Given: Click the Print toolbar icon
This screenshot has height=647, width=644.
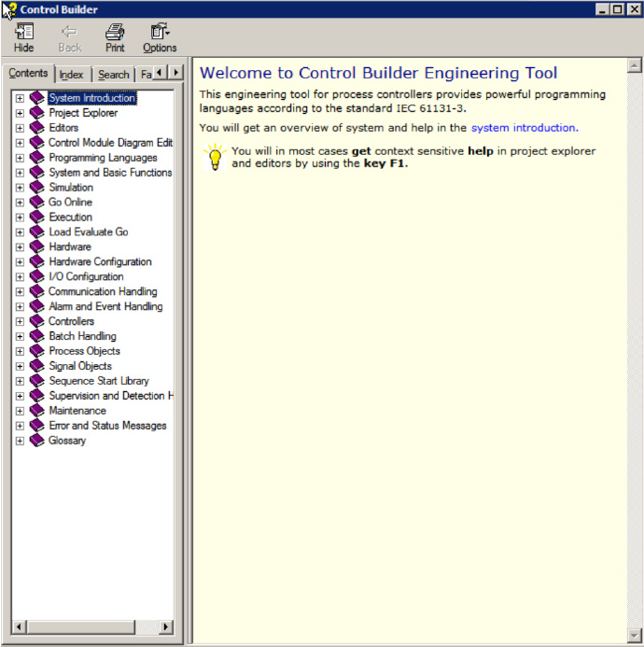Looking at the screenshot, I should click(x=115, y=32).
